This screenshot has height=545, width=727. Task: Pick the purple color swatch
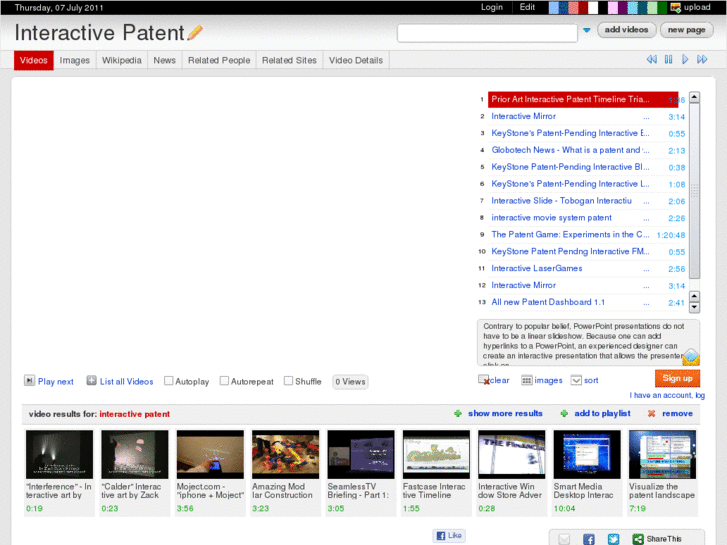[x=622, y=7]
